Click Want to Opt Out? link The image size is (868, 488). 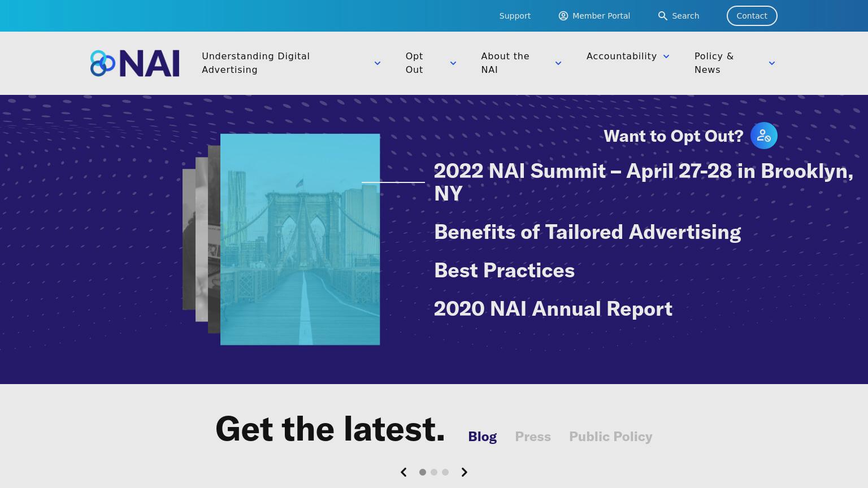coord(674,136)
